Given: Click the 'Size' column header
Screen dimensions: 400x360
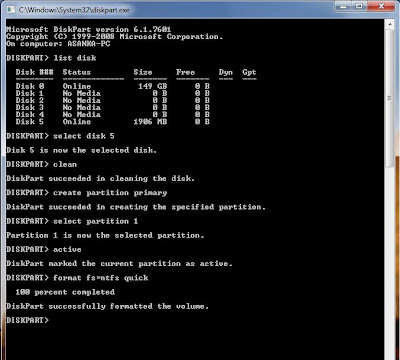Looking at the screenshot, I should pyautogui.click(x=143, y=72).
